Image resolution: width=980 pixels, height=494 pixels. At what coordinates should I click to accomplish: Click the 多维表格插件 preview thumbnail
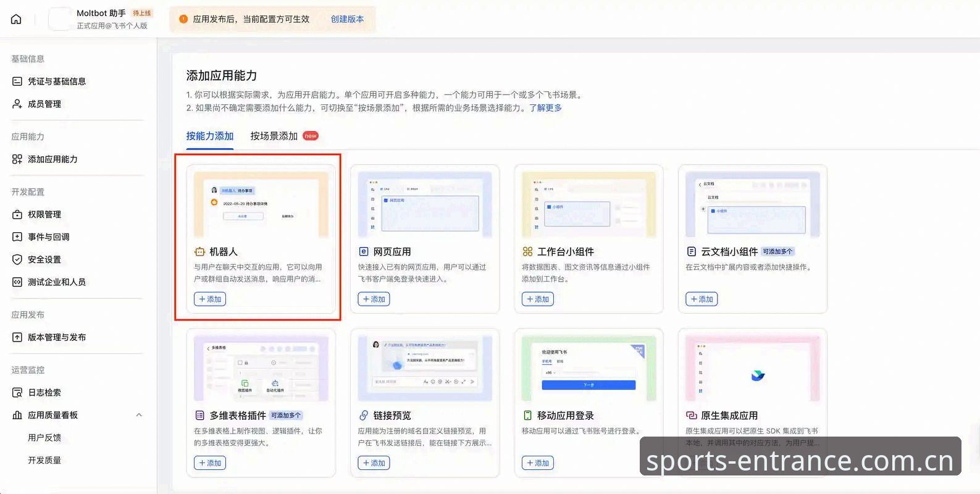point(261,368)
